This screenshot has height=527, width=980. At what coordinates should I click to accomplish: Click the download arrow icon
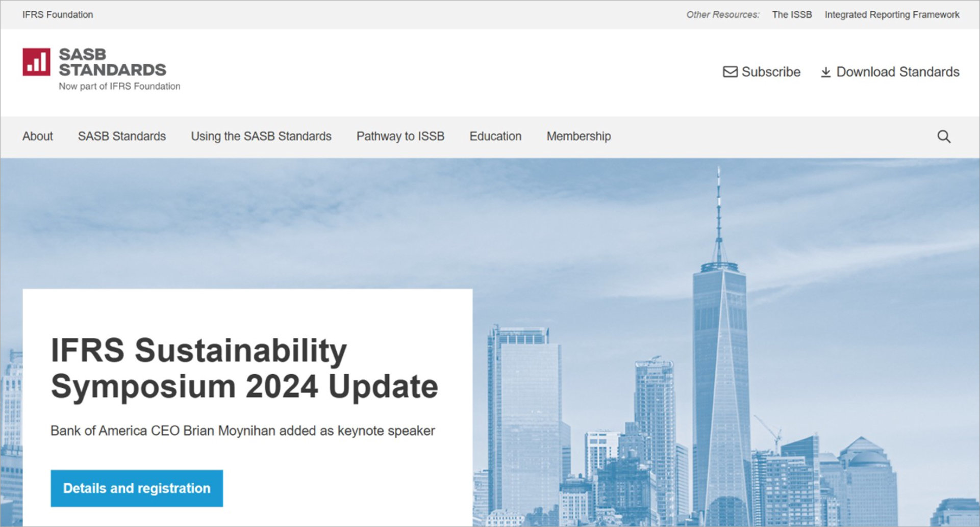[x=825, y=72]
